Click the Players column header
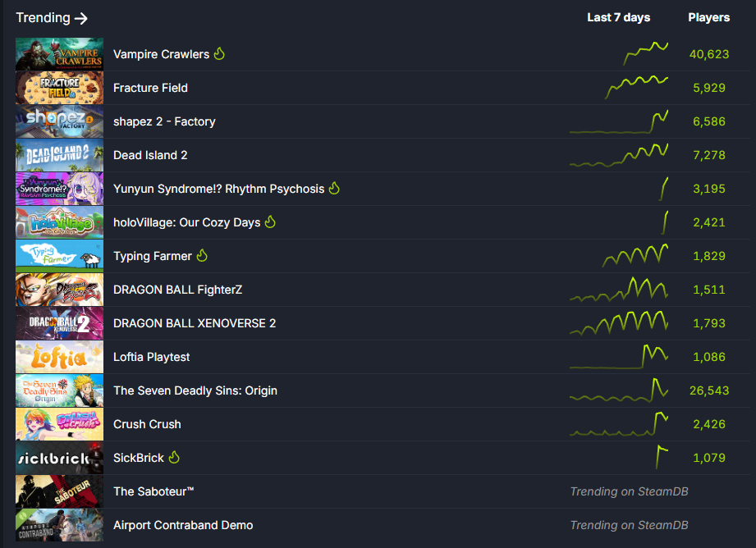The width and height of the screenshot is (756, 548). coord(708,17)
